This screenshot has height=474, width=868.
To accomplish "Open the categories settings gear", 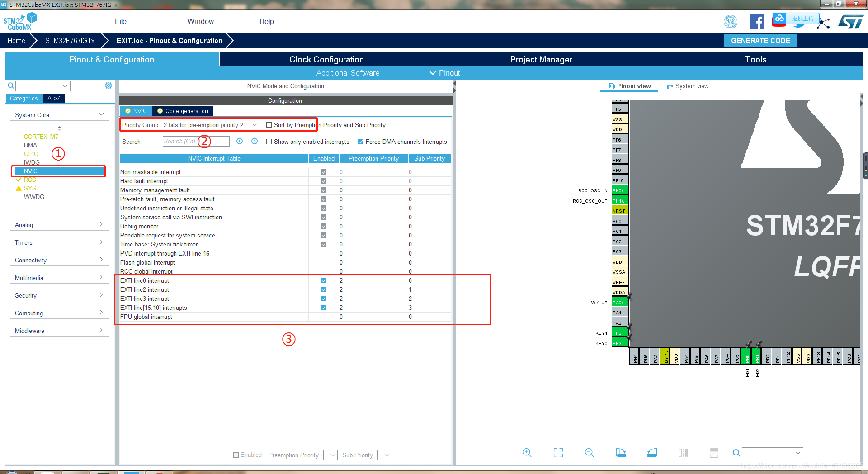I will [x=108, y=85].
